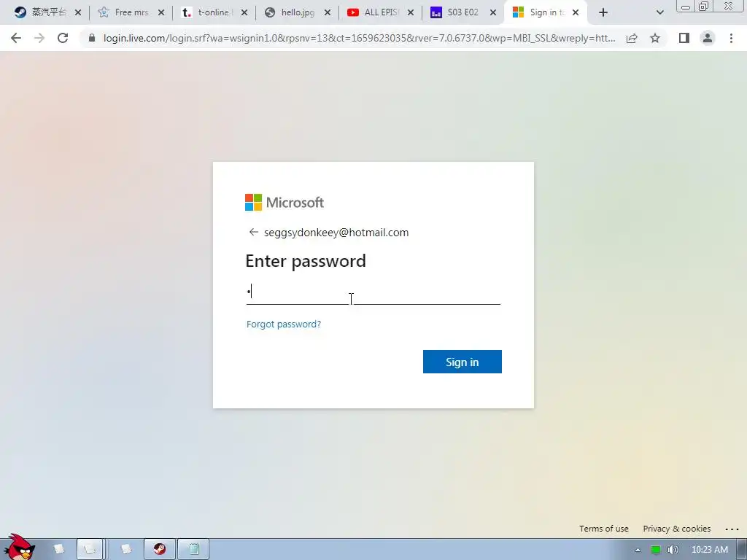Reload the current page

click(63, 38)
